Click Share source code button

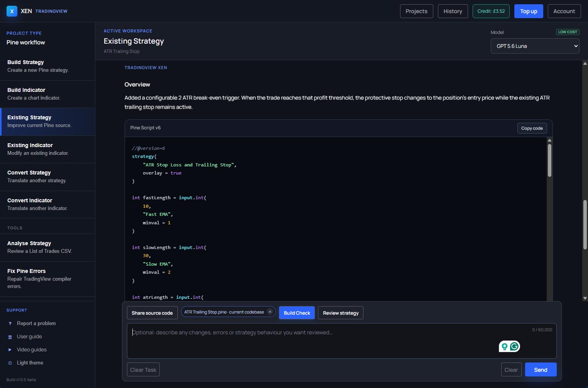[152, 313]
